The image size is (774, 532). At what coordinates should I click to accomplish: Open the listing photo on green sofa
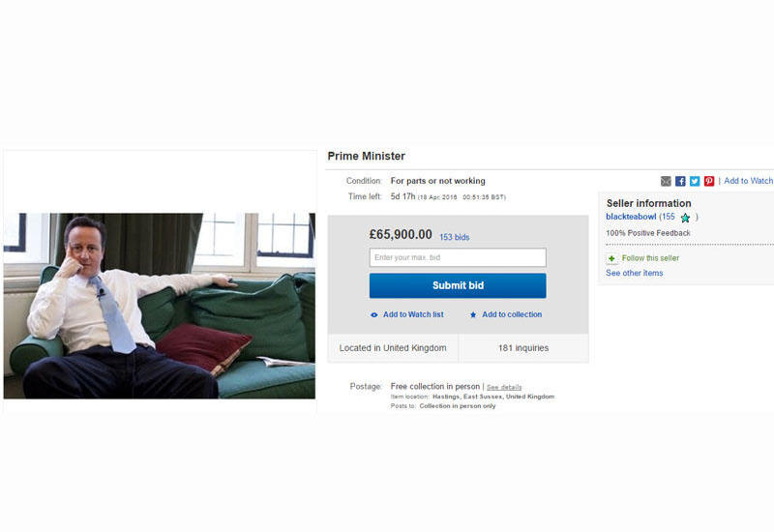[160, 306]
